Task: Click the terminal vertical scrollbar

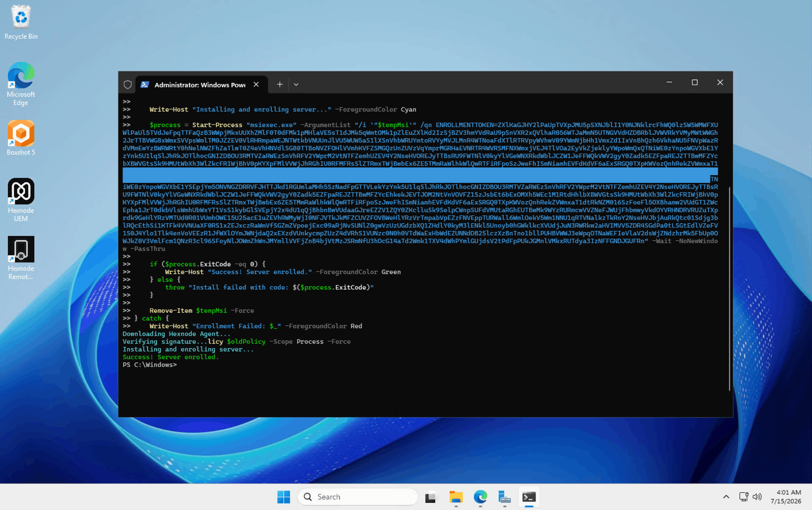Action: 729,289
